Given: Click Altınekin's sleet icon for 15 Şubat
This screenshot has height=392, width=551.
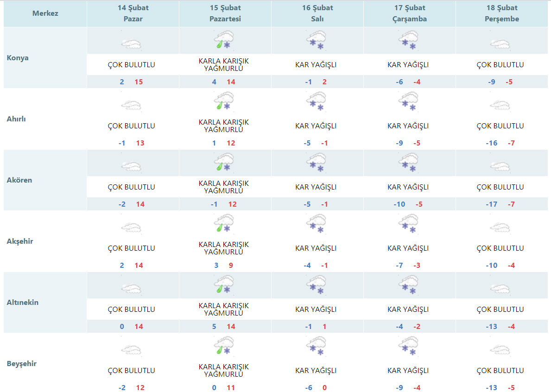Looking at the screenshot, I should pyautogui.click(x=223, y=285).
